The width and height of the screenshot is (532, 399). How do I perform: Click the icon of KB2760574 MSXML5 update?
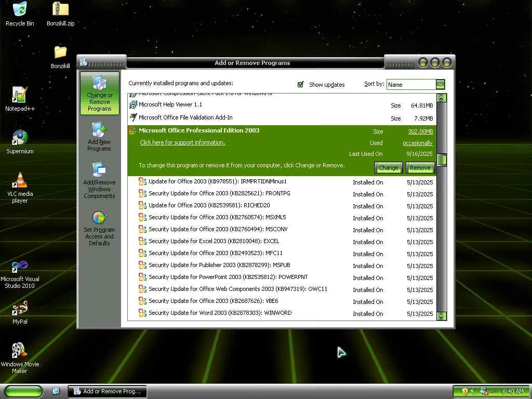(142, 217)
